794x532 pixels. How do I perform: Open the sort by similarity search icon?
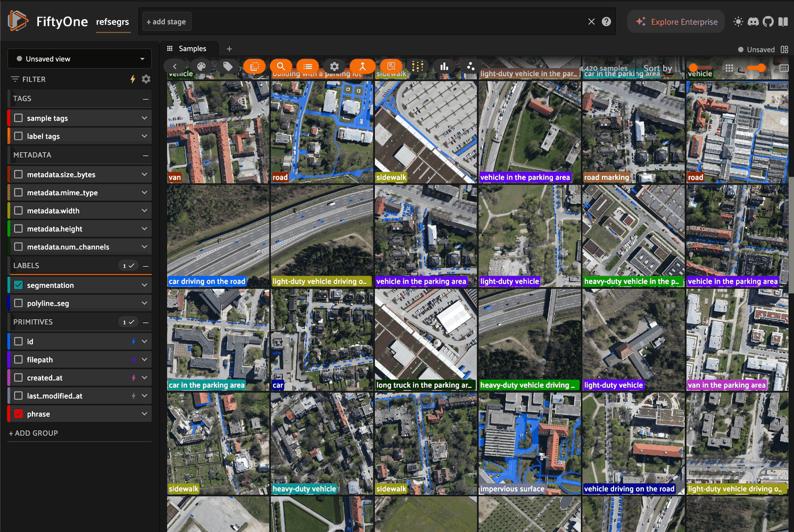tap(281, 66)
